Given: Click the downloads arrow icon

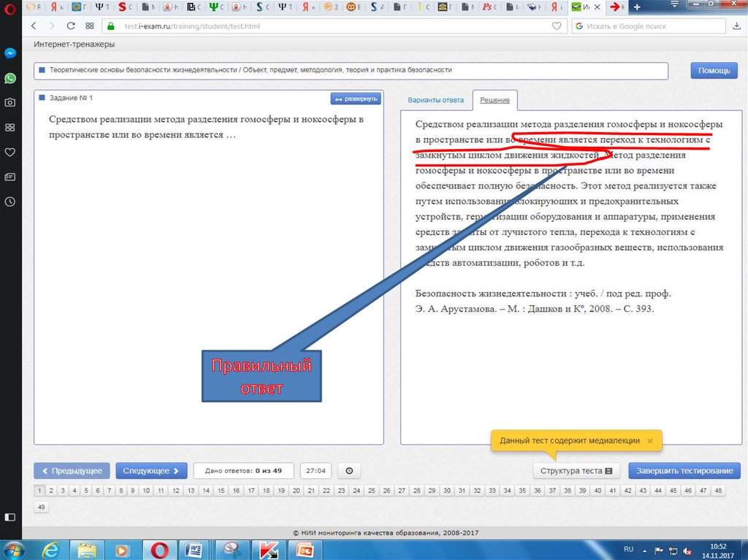Looking at the screenshot, I should pyautogui.click(x=737, y=26).
